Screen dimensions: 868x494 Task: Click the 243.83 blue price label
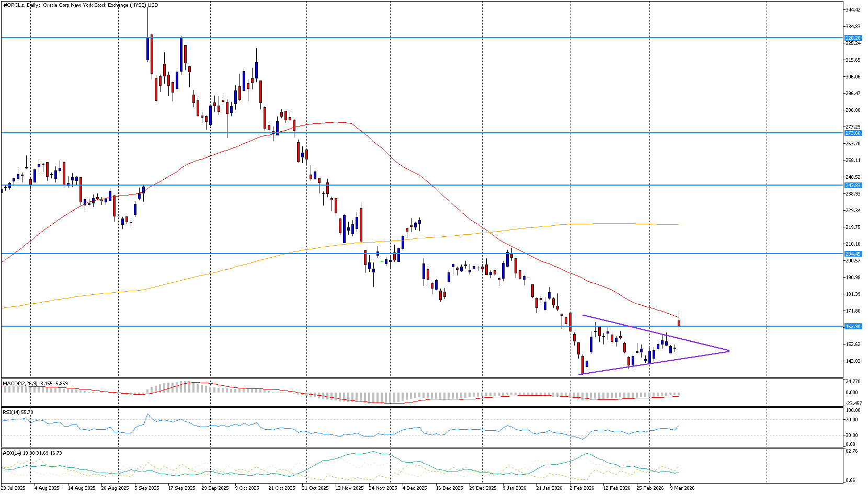853,186
